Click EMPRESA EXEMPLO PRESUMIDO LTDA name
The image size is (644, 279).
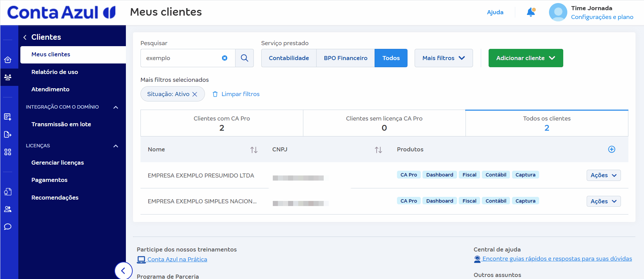(201, 175)
